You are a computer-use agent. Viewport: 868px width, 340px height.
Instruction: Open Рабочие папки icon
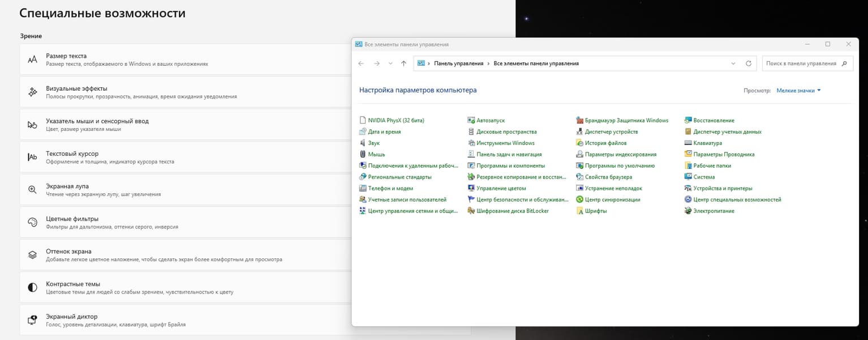click(x=688, y=165)
